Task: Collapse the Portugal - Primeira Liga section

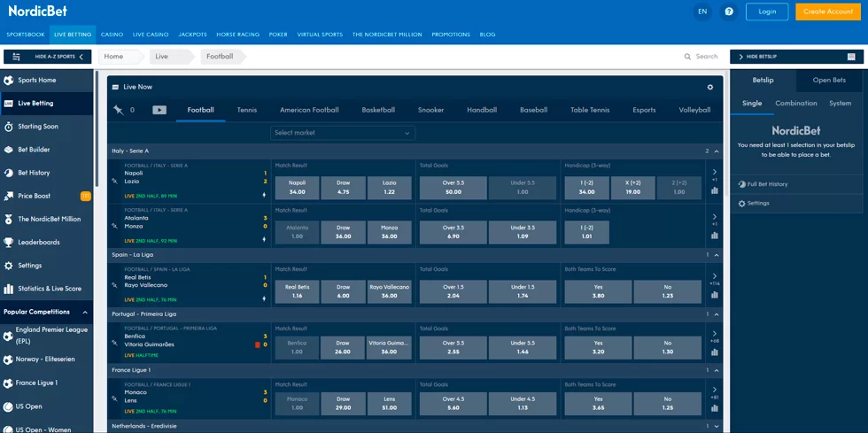Action: (717, 314)
